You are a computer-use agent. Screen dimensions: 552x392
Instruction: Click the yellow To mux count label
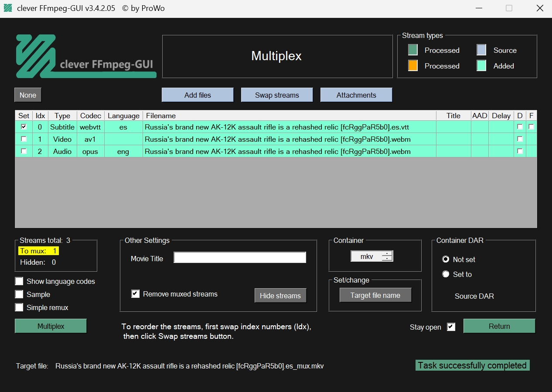pos(38,251)
